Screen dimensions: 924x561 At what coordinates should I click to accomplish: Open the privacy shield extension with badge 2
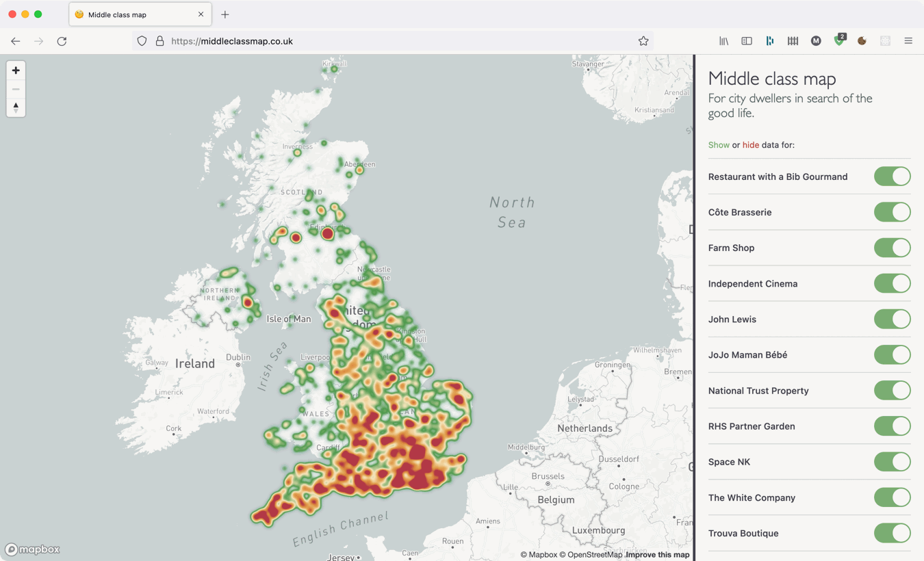pyautogui.click(x=838, y=41)
